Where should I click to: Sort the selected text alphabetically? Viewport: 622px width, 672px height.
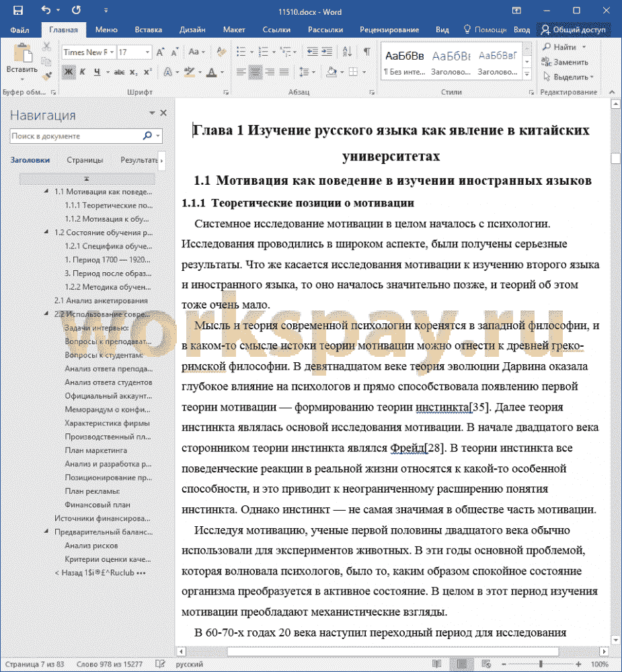point(347,52)
